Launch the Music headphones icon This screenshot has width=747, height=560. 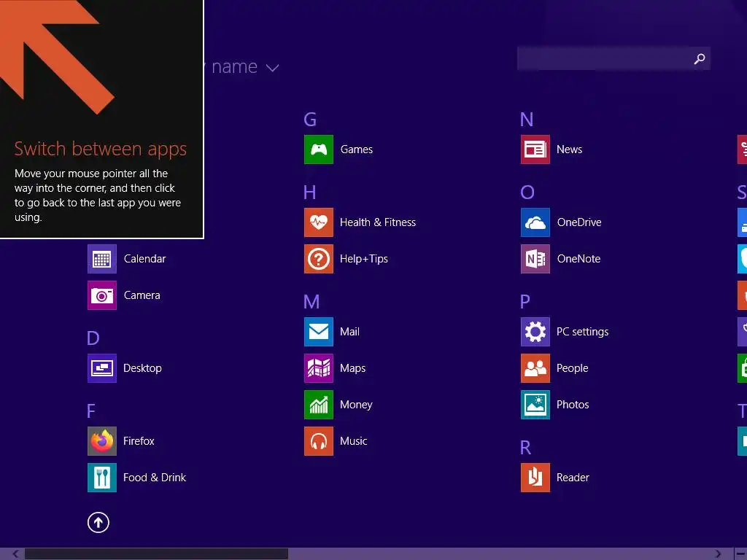click(x=318, y=441)
